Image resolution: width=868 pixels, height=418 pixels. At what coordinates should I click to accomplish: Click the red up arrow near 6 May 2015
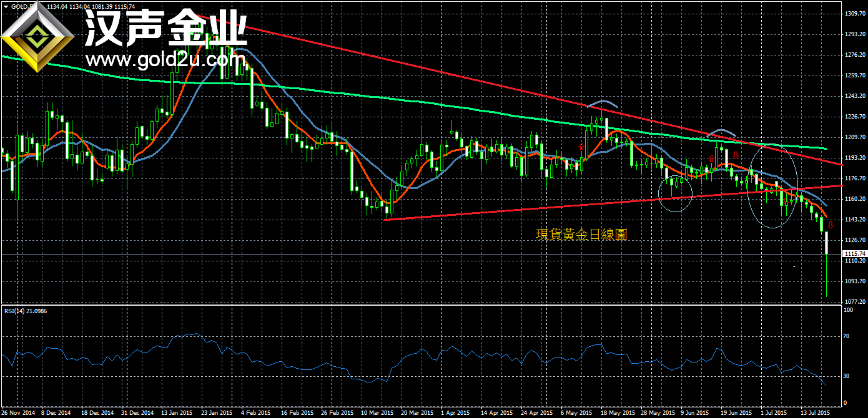[582, 147]
